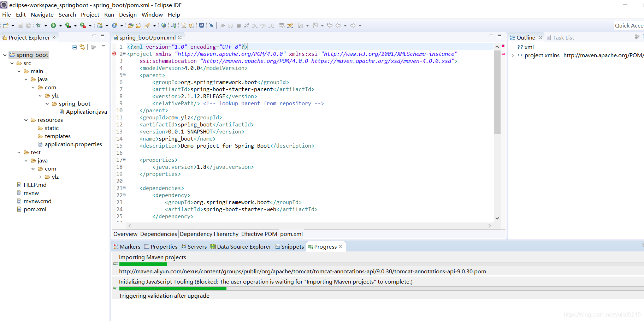Collapse the test folder node
The image size is (644, 321).
[x=19, y=153]
